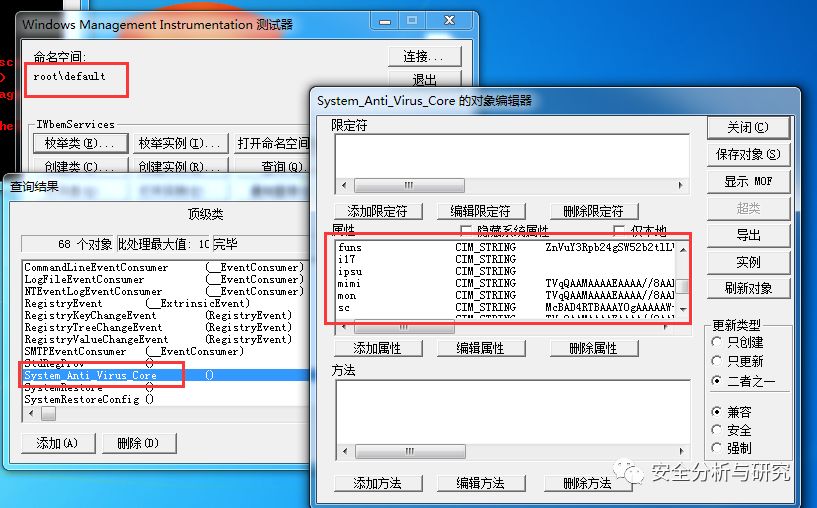The image size is (817, 508).
Task: Click 导出 button in object editor
Action: pos(748,235)
